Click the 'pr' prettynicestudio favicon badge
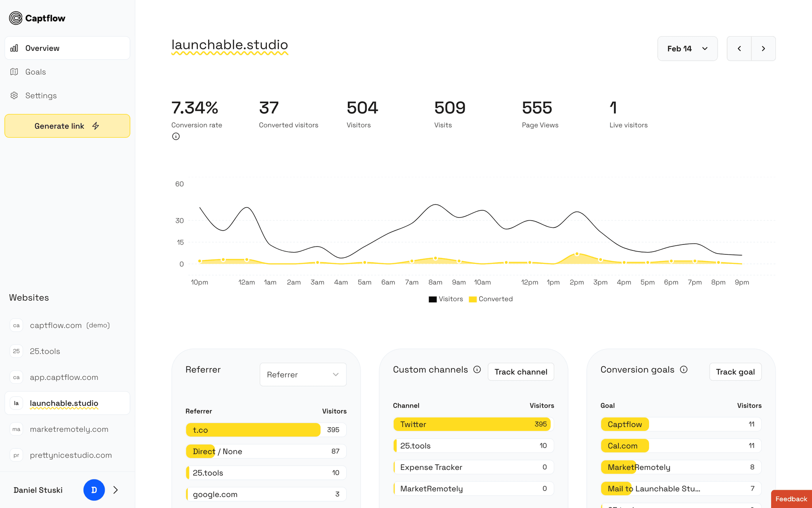The width and height of the screenshot is (812, 508). tap(16, 455)
